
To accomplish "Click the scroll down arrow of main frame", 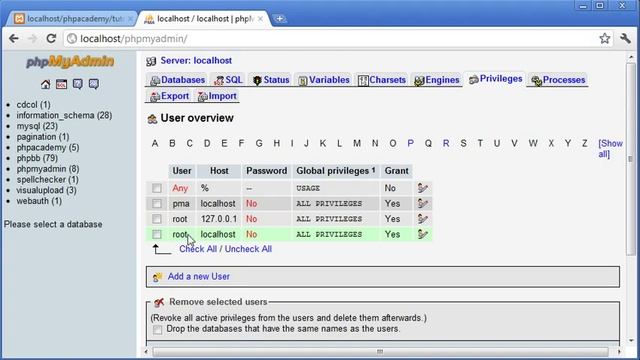I will (631, 340).
